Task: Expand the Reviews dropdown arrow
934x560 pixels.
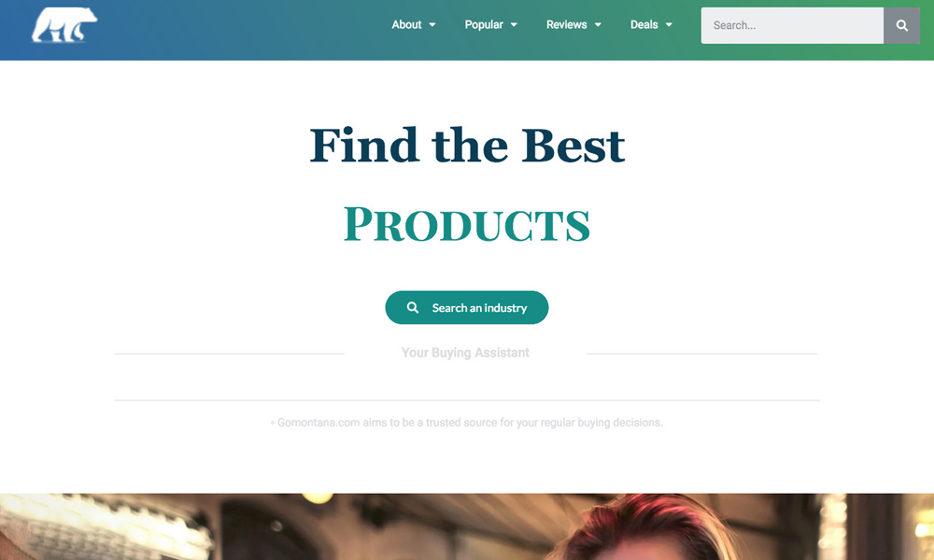Action: (x=598, y=25)
